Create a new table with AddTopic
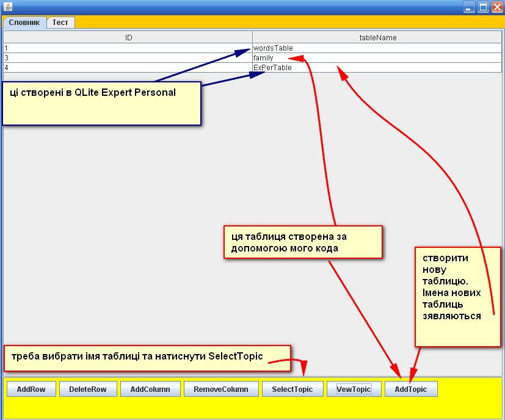505x420 pixels. pos(410,389)
